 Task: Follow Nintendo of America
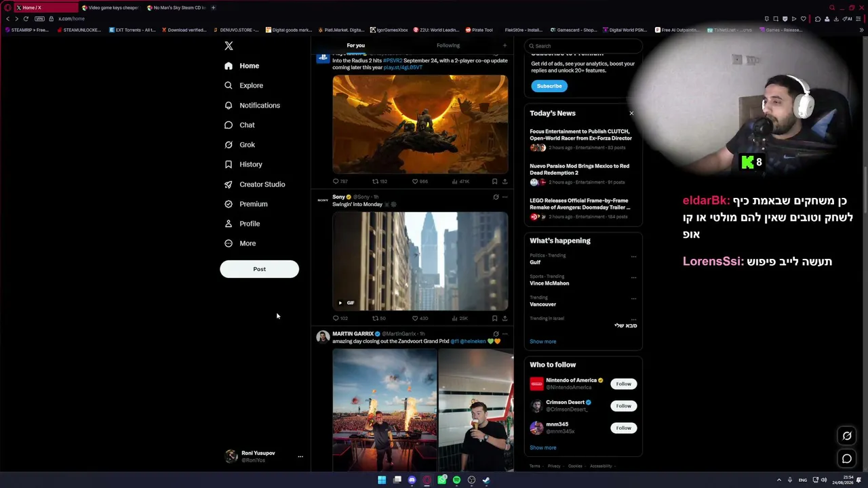point(623,384)
